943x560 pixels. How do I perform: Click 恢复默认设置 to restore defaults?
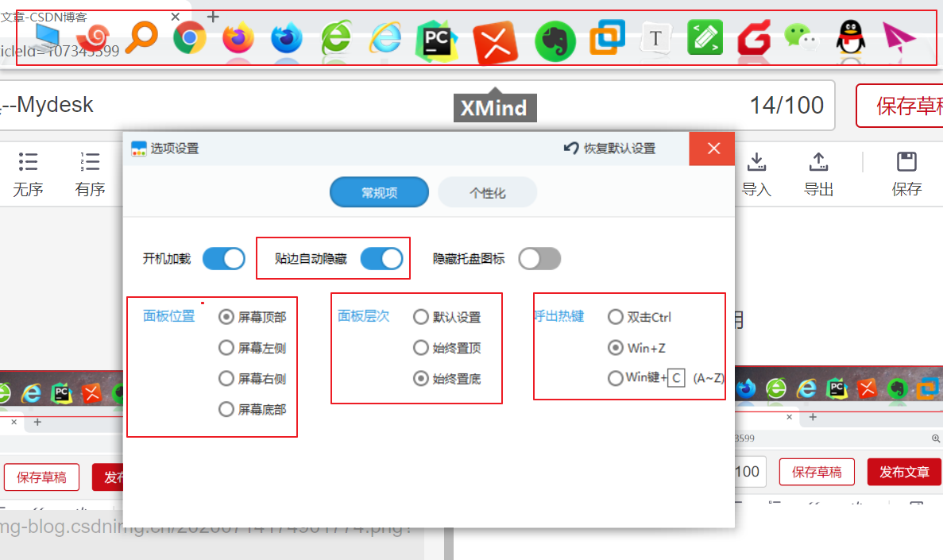click(609, 148)
